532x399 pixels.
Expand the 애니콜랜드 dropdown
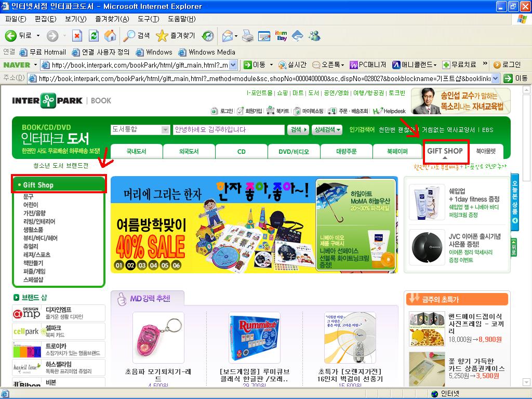click(x=435, y=64)
